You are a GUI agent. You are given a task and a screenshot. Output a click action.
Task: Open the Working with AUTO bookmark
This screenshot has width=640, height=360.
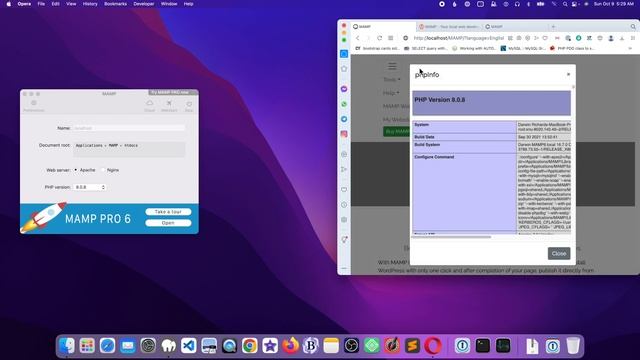pyautogui.click(x=474, y=48)
